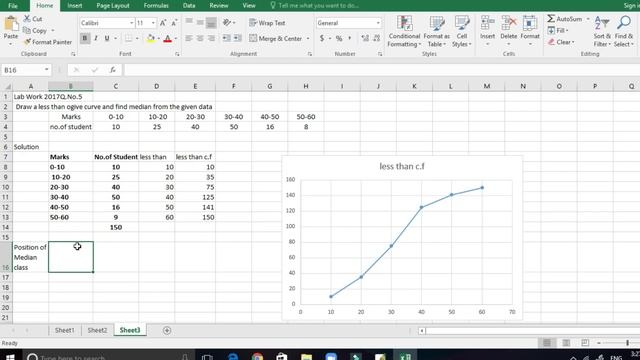Expand the font name Calibri dropdown
This screenshot has height=360, width=640.
pyautogui.click(x=131, y=23)
